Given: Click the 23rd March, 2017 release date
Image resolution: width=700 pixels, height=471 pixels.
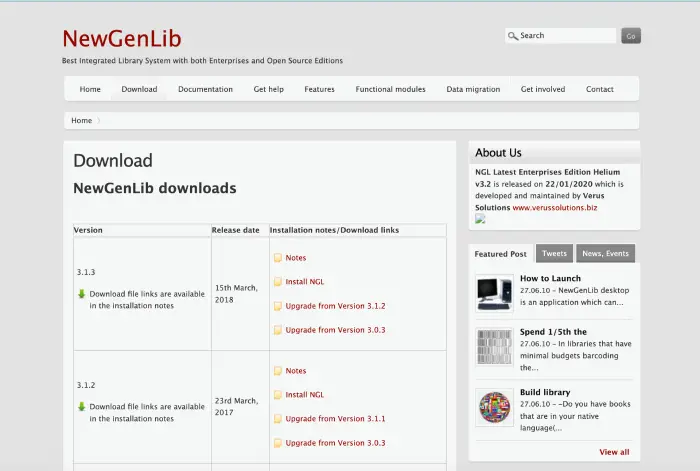Looking at the screenshot, I should (236, 407).
